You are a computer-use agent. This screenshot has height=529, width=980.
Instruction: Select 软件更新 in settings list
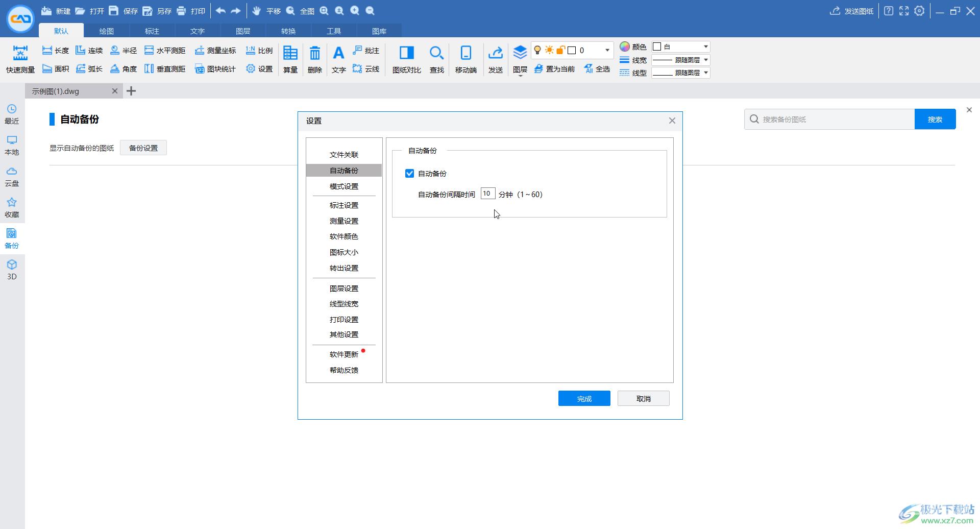[x=344, y=354]
